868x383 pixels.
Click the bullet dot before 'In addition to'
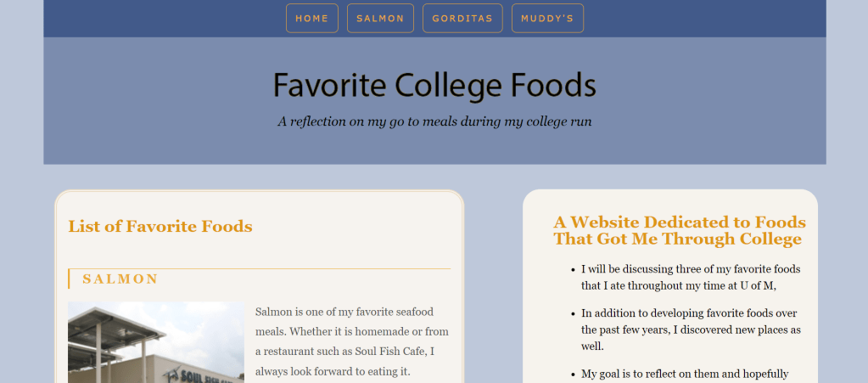click(573, 313)
